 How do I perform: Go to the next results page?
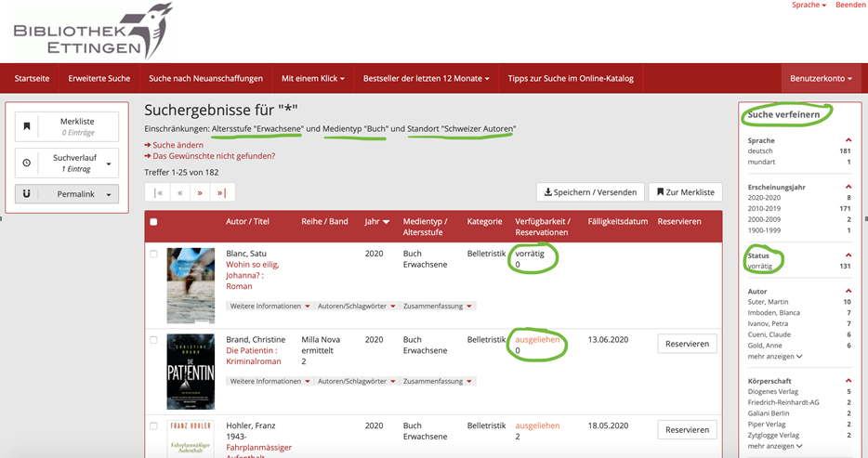(x=200, y=192)
